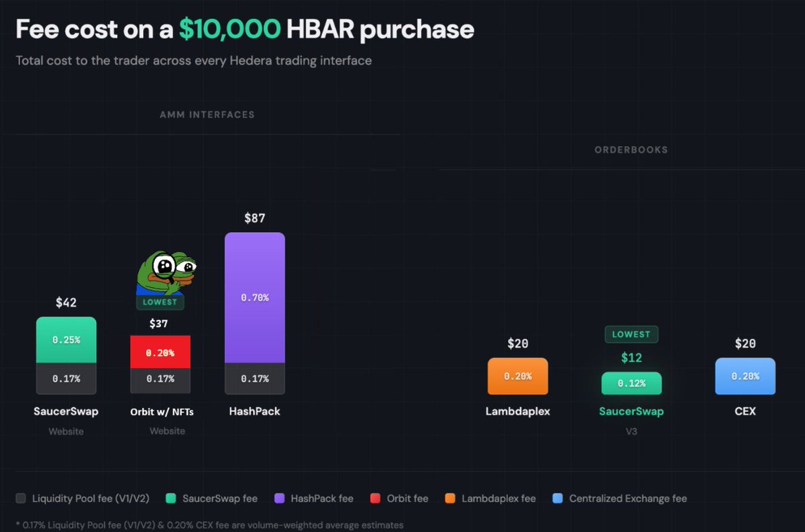Select the 'HashPack fee' legend label
The width and height of the screenshot is (805, 532).
click(322, 498)
